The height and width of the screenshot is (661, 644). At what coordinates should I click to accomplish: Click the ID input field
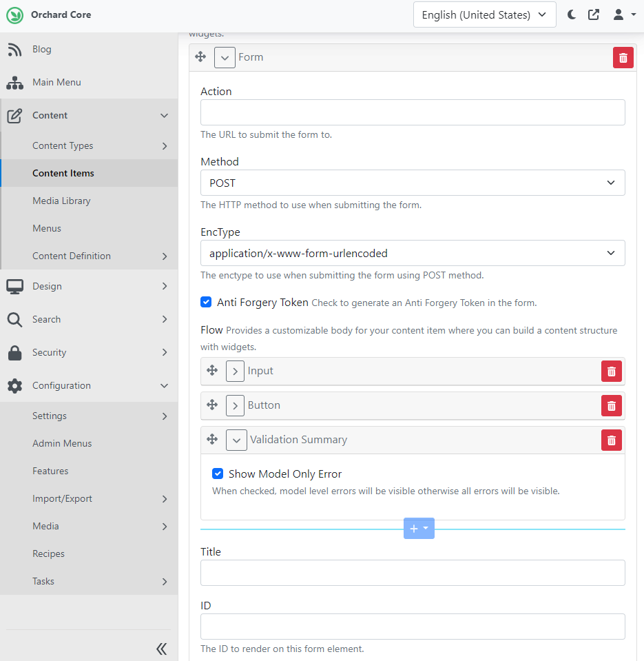point(413,627)
